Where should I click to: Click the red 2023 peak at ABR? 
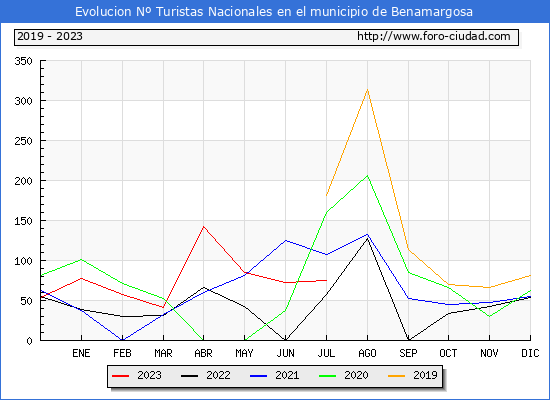point(203,227)
